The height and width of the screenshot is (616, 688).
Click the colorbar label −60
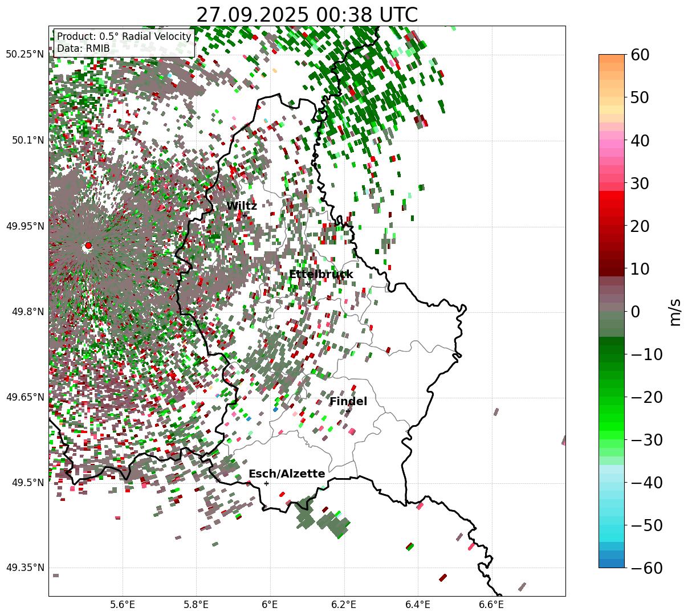click(x=646, y=568)
